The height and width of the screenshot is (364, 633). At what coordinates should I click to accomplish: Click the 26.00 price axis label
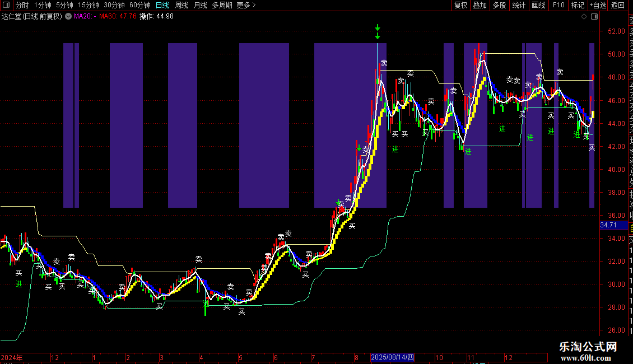[616, 330]
